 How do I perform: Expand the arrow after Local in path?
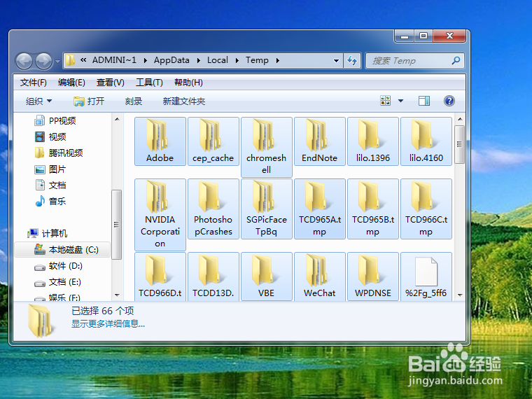click(237, 60)
